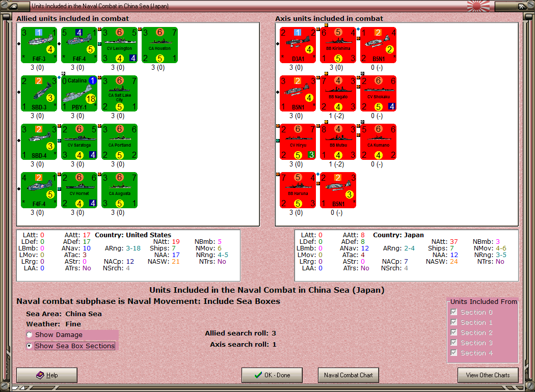Select the Axis D3A1 bomber unit
This screenshot has width=535, height=392.
point(298,45)
